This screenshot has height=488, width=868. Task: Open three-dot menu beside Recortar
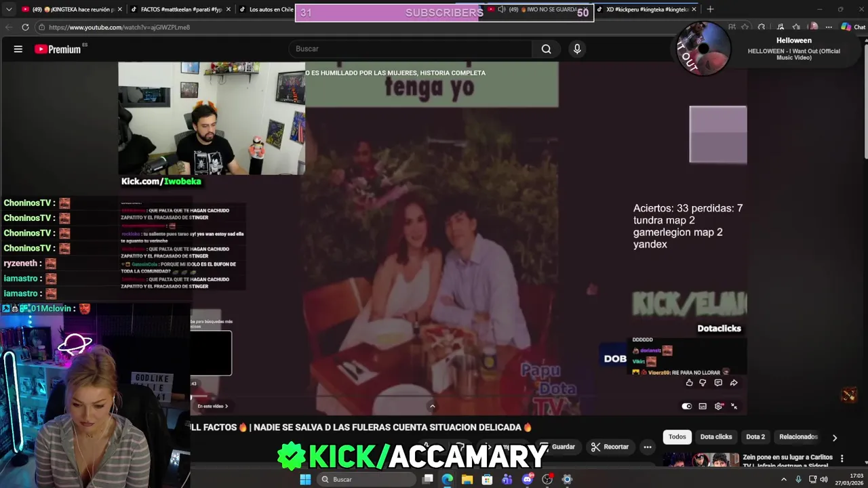648,447
